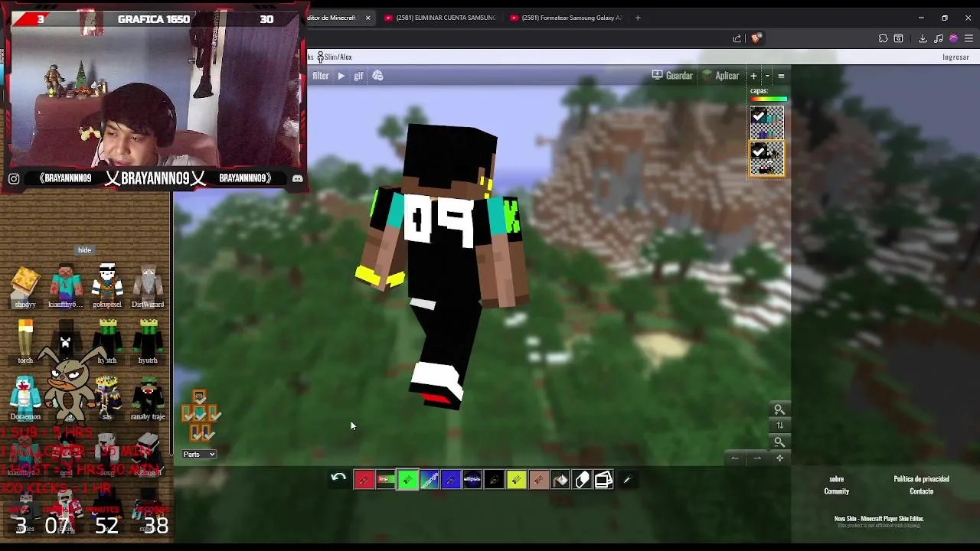Screen dimensions: 980x551
Task: Select the DirtWizard skin thumbnail
Action: [148, 287]
